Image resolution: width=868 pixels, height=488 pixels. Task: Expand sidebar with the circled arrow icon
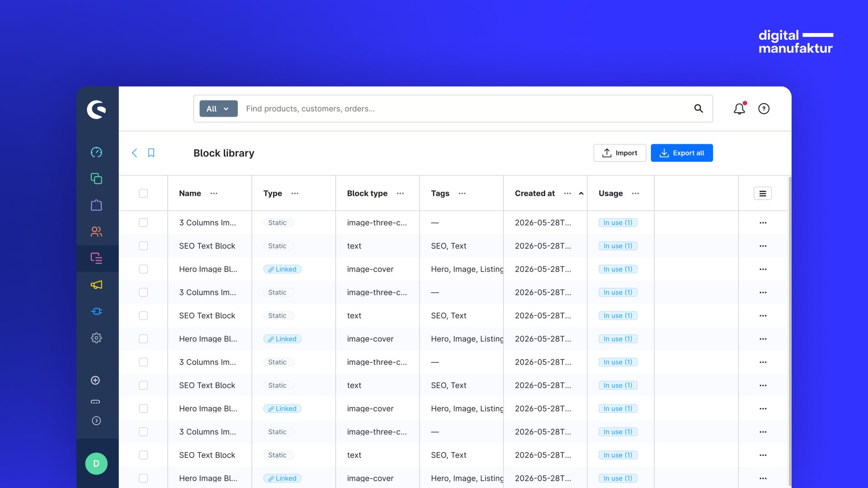click(x=96, y=421)
